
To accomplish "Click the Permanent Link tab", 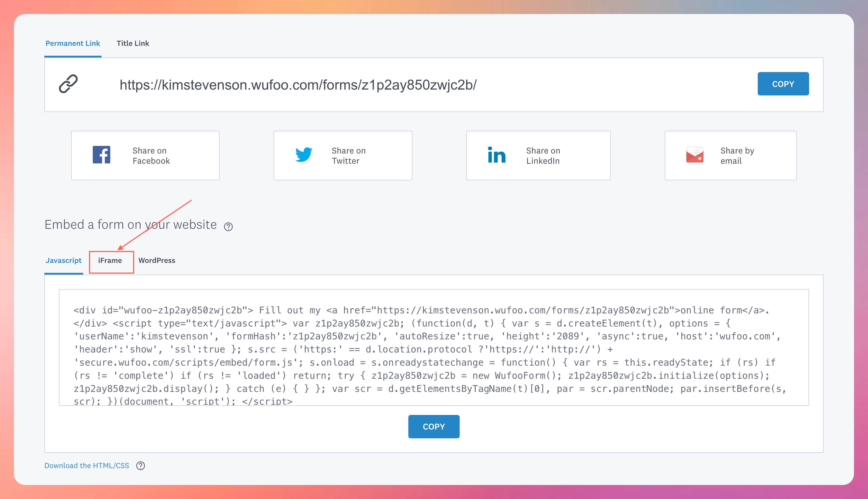I will [x=72, y=43].
